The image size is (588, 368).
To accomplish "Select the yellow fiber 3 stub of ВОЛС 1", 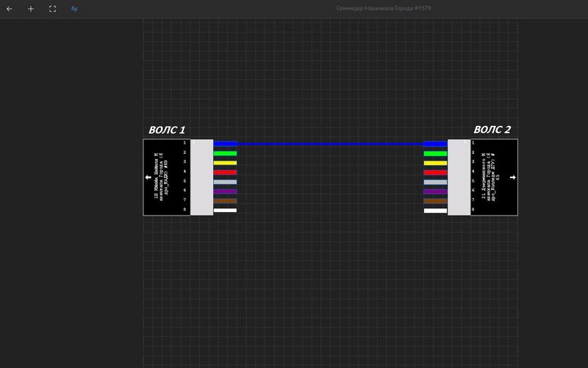I will point(225,163).
